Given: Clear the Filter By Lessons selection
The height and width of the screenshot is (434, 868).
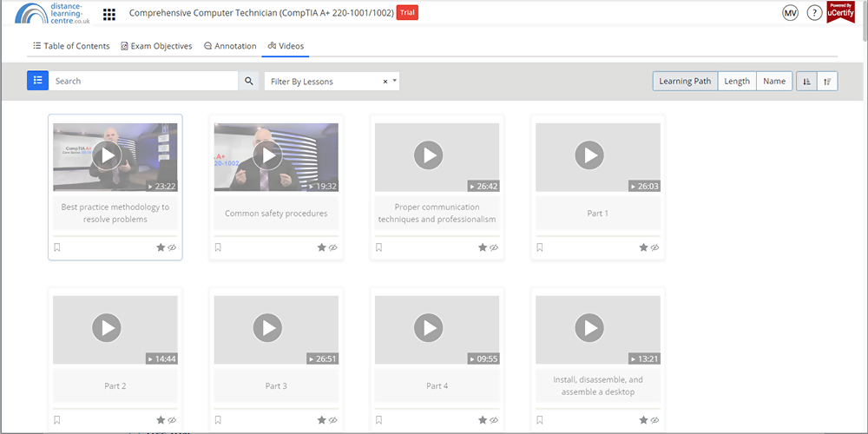Looking at the screenshot, I should pyautogui.click(x=385, y=81).
